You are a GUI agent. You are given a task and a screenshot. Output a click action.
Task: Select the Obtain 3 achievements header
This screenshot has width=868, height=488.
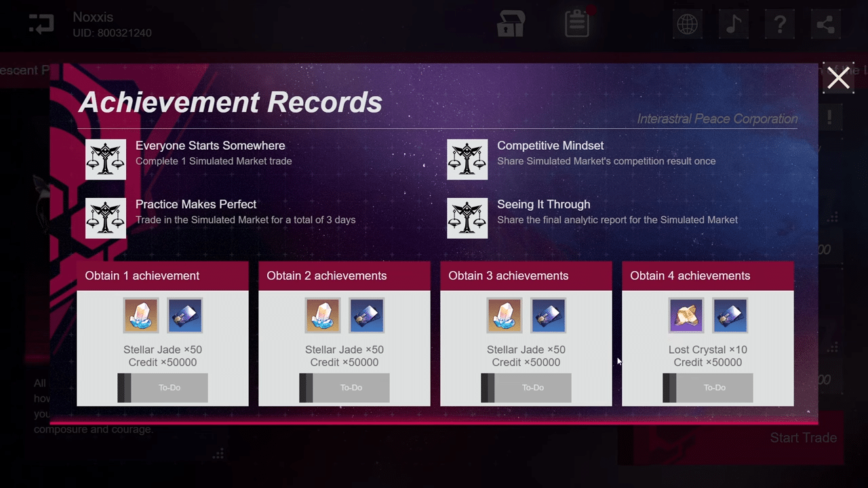[x=526, y=276]
